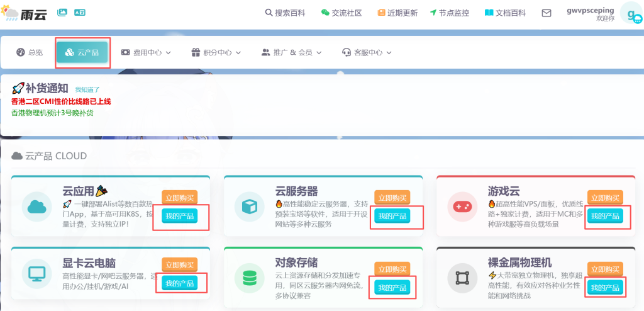The width and height of the screenshot is (644, 311).
Task: Click the 游戏云 gamepad icon
Action: tap(462, 207)
